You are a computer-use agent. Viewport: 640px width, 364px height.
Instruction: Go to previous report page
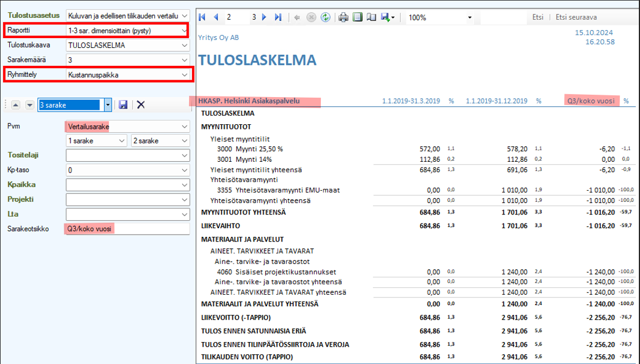(216, 17)
